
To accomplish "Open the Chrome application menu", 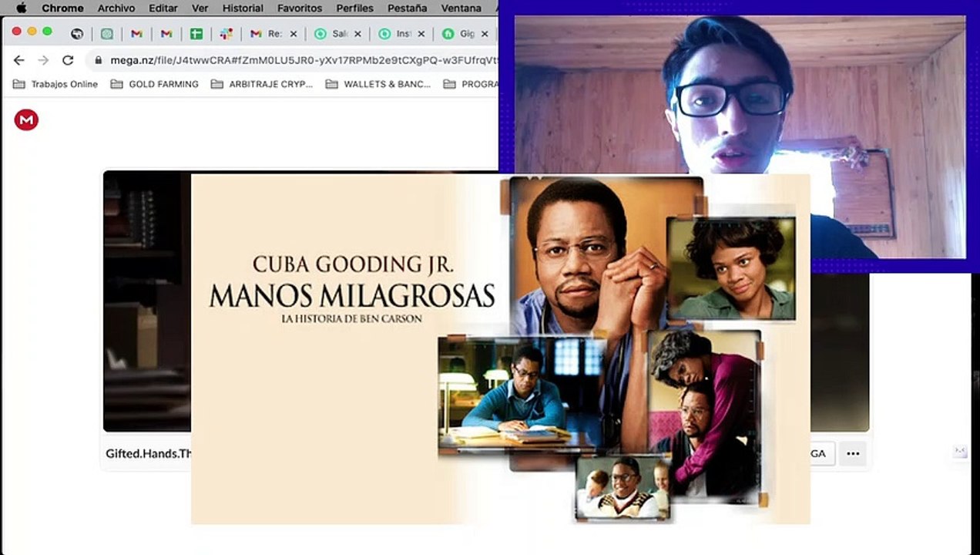I will click(x=62, y=8).
